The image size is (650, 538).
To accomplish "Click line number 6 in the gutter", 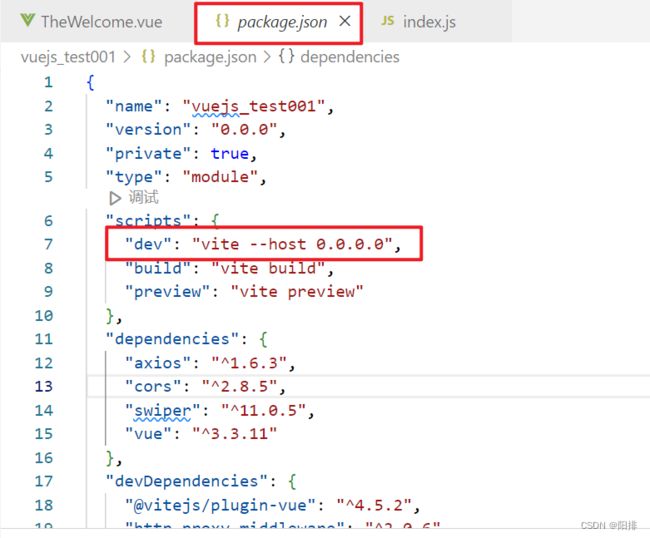I will (47, 221).
